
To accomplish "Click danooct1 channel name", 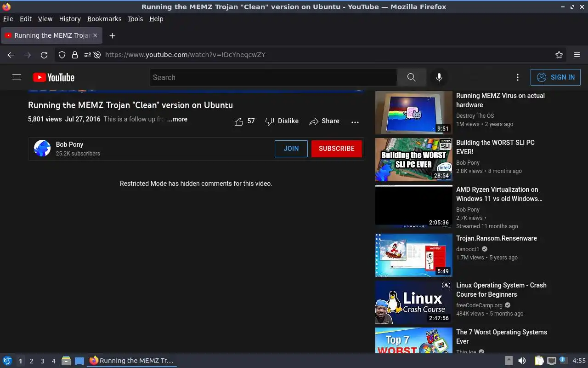I will (x=468, y=249).
